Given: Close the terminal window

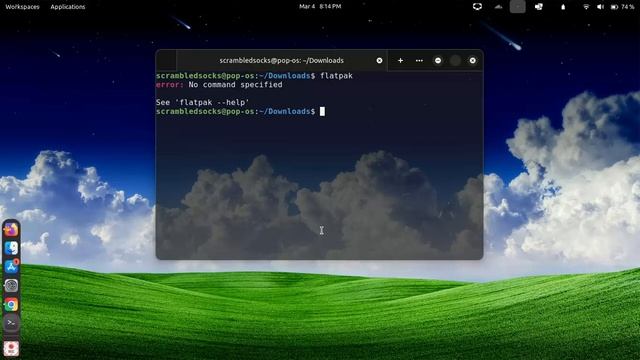Looking at the screenshot, I should coord(472,60).
